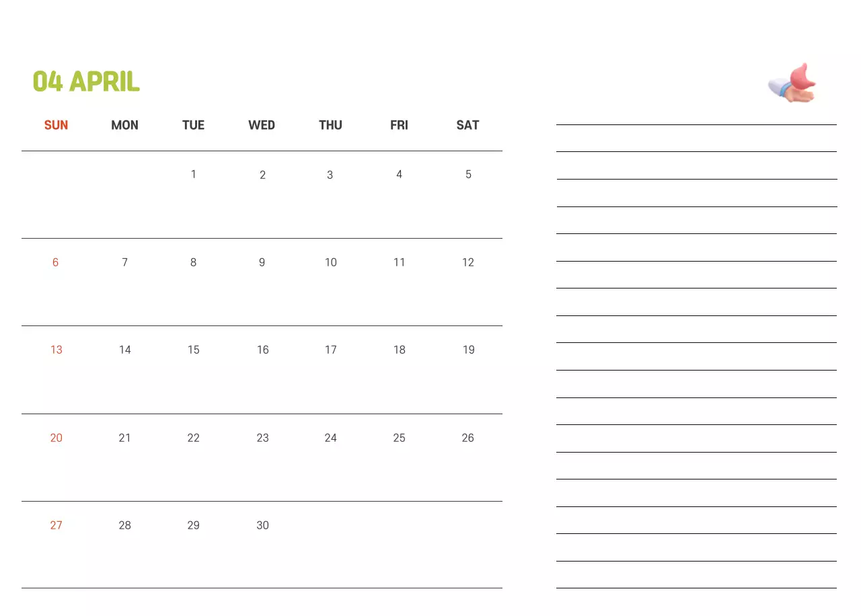Select Saturday the 19th
Screen dimensions: 861x616
click(468, 350)
